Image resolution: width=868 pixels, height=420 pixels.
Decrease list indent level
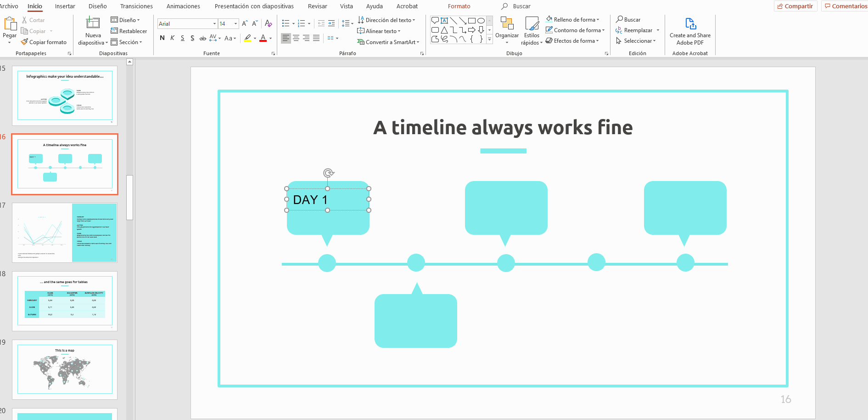coord(321,23)
